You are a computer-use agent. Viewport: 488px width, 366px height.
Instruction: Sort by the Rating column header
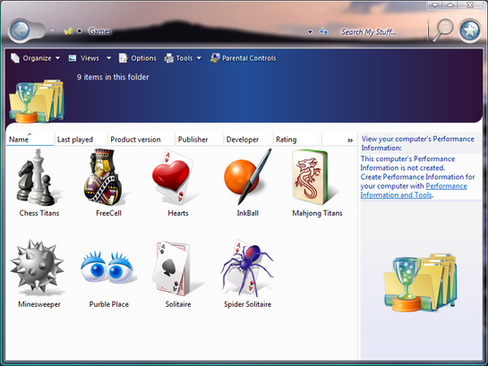(297, 139)
